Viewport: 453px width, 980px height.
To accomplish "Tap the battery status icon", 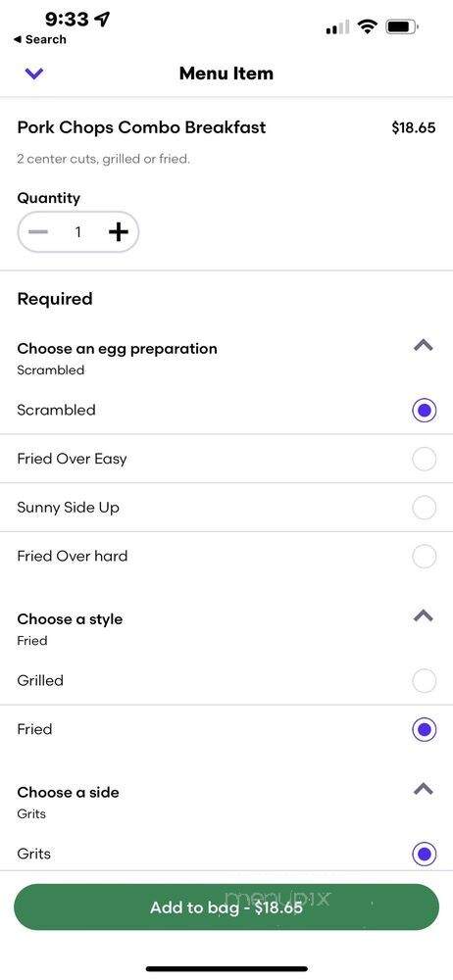I will pyautogui.click(x=402, y=26).
